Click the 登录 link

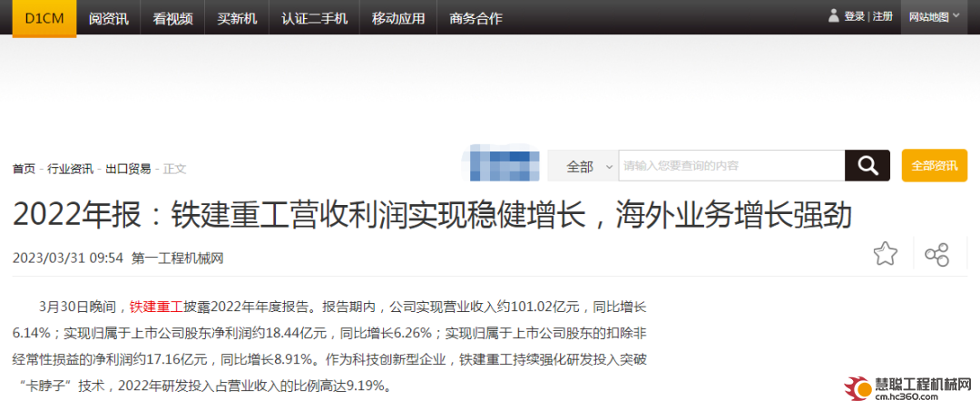pyautogui.click(x=855, y=17)
